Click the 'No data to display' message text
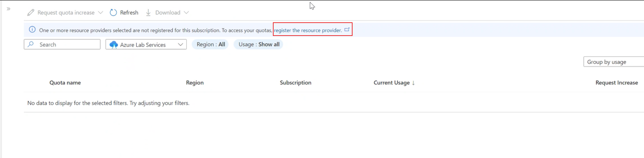The image size is (644, 158). [x=108, y=103]
